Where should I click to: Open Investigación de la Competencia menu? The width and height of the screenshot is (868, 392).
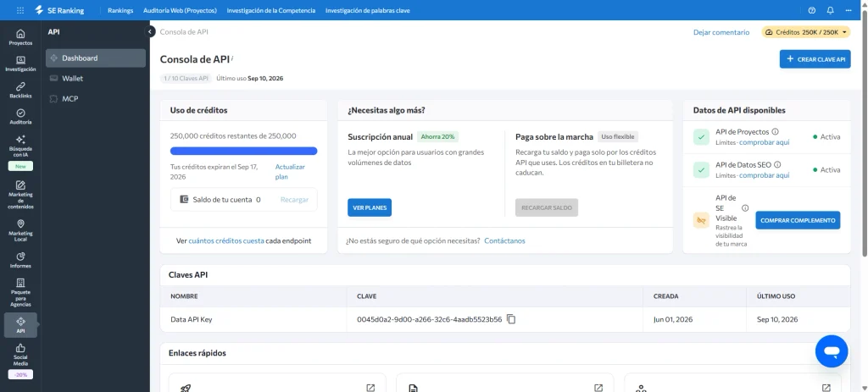point(271,10)
